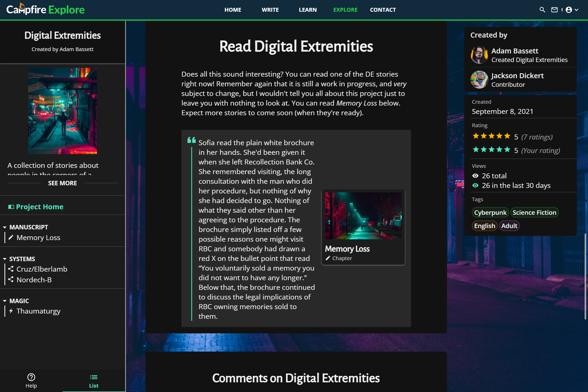The height and width of the screenshot is (392, 588).
Task: Click the search magnifier icon
Action: (x=542, y=10)
